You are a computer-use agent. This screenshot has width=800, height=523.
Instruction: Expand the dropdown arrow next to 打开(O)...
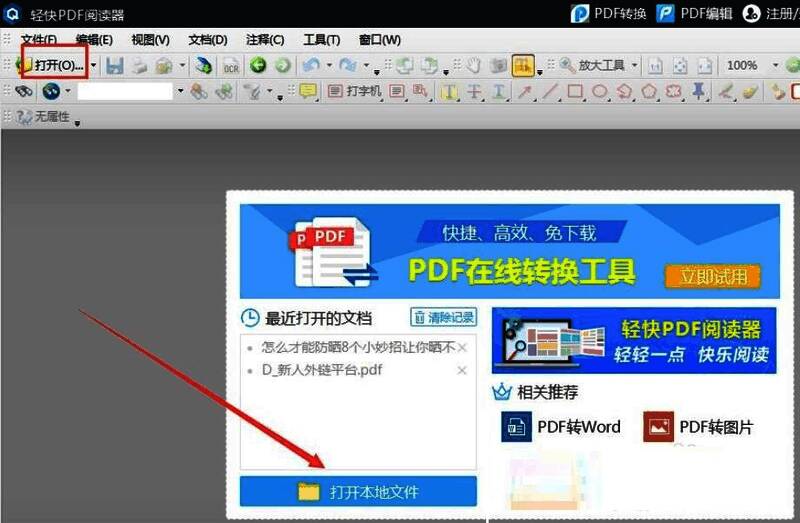[x=93, y=65]
